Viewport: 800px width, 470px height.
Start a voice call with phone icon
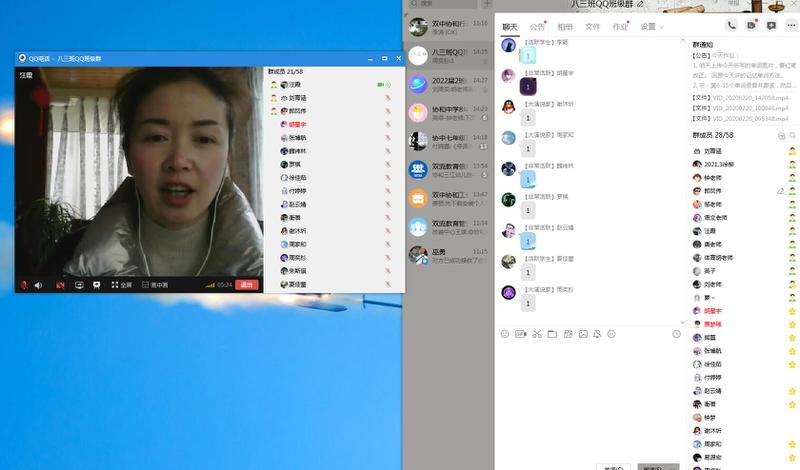coord(732,25)
